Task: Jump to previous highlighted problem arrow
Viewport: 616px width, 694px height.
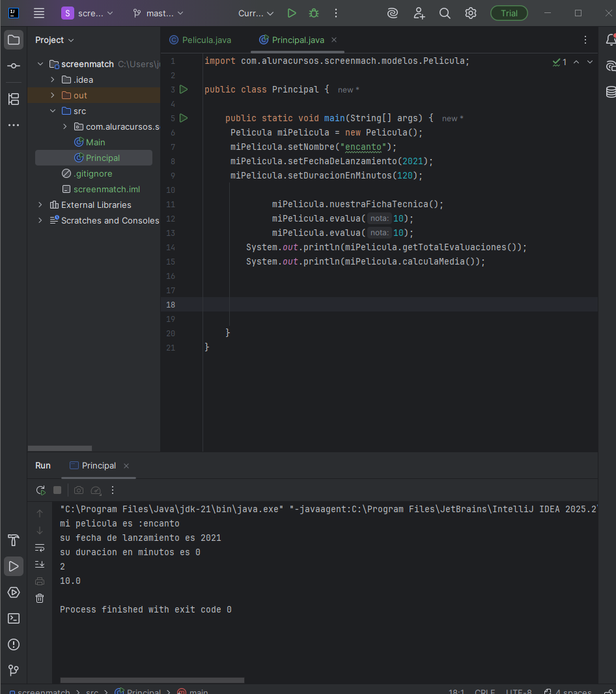Action: click(x=576, y=62)
